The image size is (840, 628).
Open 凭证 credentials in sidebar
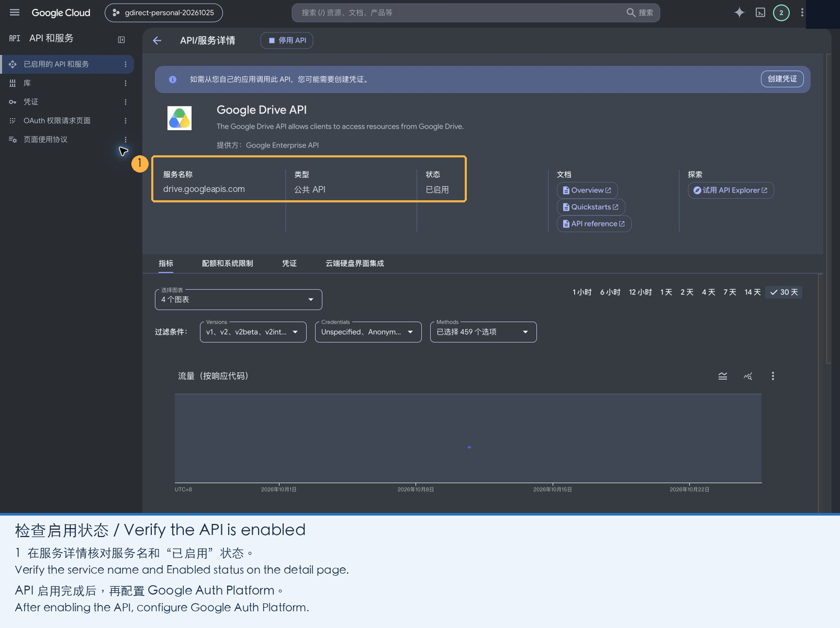pyautogui.click(x=67, y=102)
